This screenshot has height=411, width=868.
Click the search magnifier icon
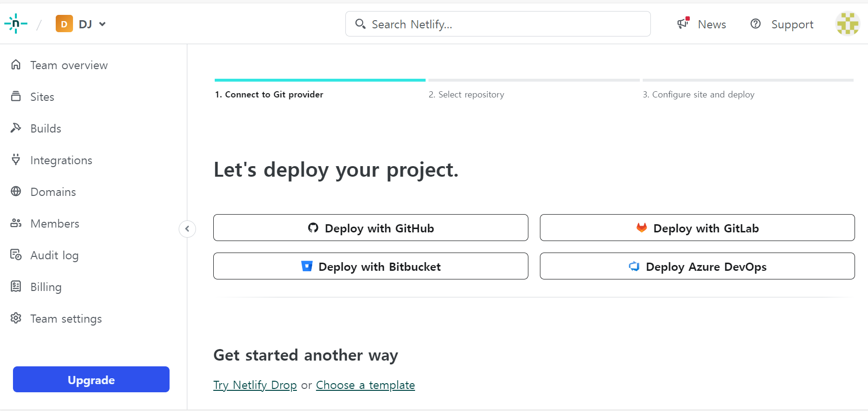pos(360,24)
